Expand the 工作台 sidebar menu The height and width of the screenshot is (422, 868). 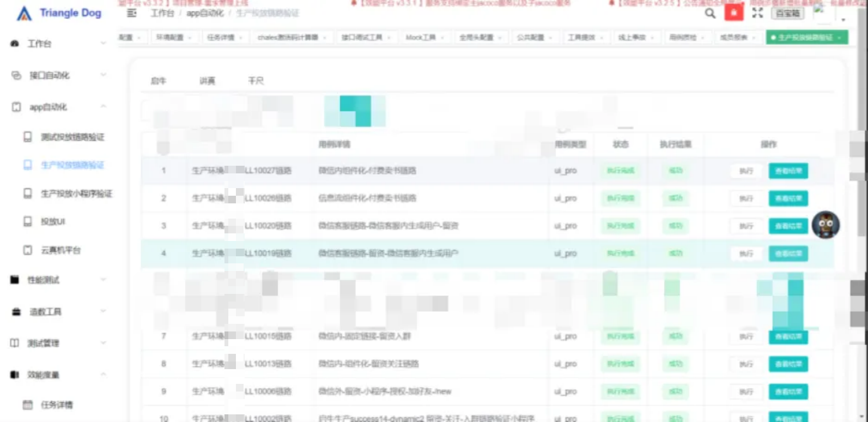pos(103,44)
